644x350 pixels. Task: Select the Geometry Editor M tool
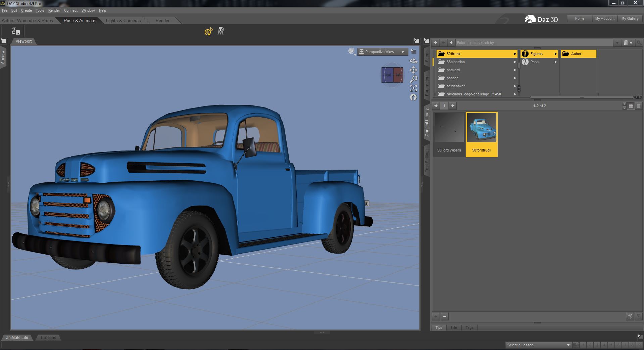coord(220,31)
